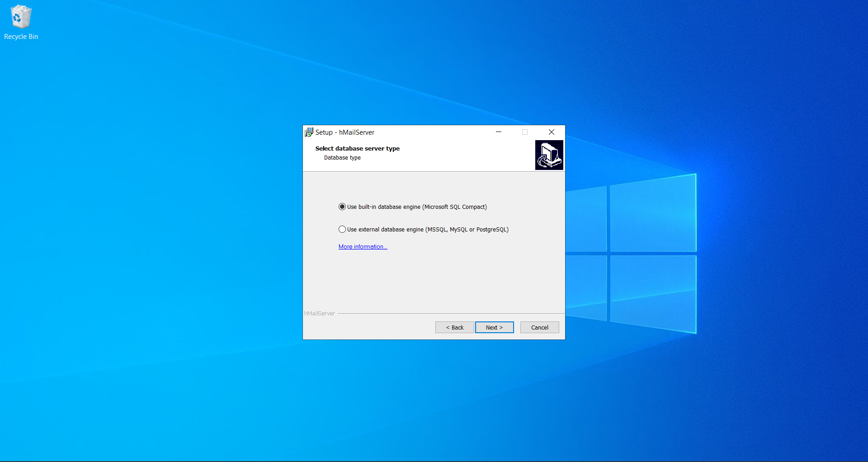Select built-in database engine radio button

tap(342, 207)
